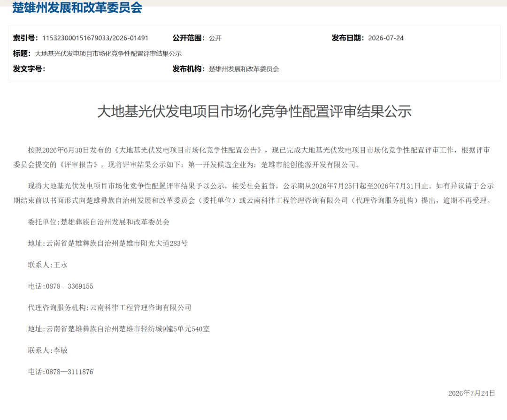Click the contact line 联系人:王永
The width and height of the screenshot is (507, 420).
(x=48, y=265)
